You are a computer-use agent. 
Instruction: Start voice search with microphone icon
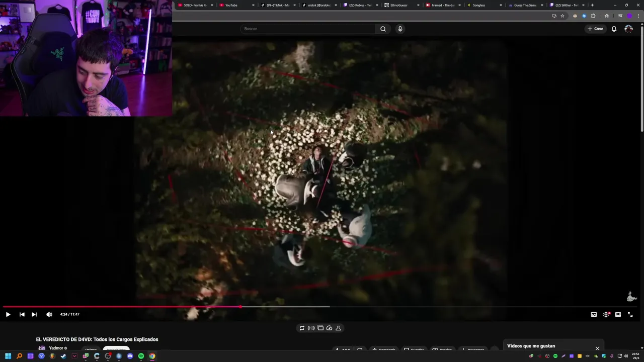pyautogui.click(x=400, y=29)
